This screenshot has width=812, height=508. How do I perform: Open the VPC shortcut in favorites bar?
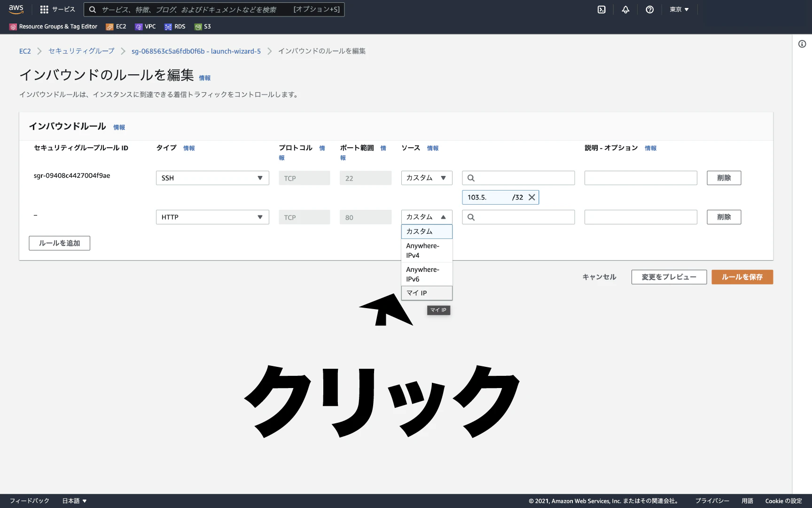[145, 27]
